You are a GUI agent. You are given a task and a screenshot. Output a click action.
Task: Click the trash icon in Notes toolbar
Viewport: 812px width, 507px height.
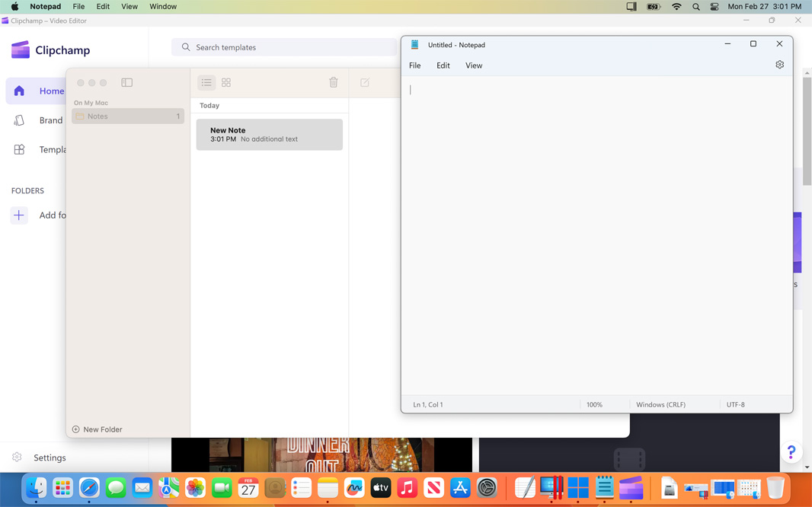click(333, 82)
